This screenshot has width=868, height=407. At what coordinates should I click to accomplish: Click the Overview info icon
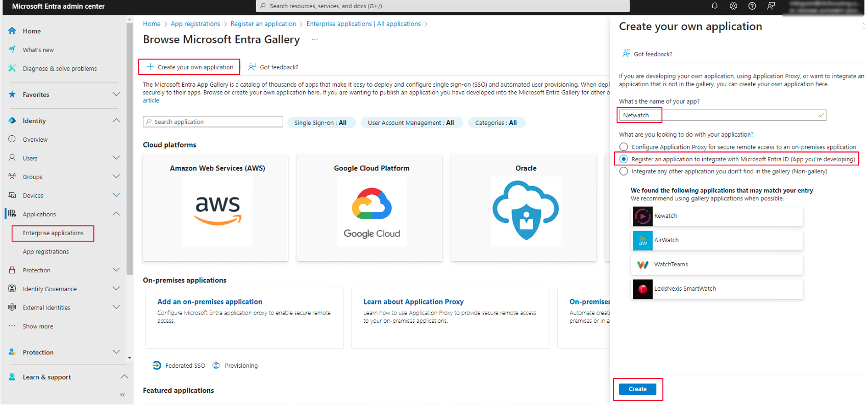pos(12,139)
